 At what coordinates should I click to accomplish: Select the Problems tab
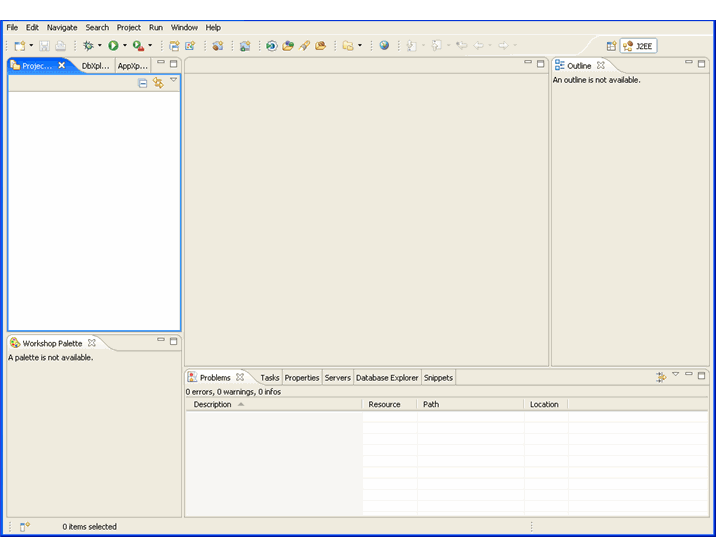[x=215, y=378]
